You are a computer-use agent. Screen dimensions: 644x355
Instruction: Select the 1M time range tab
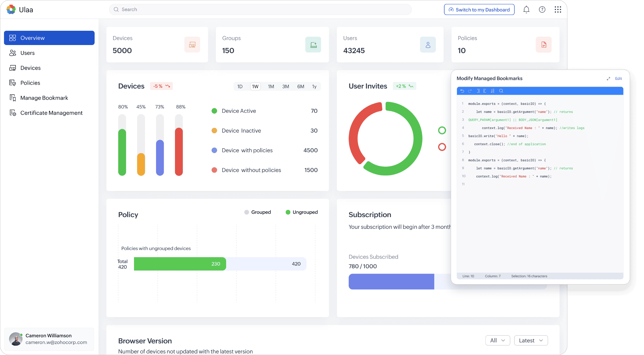(x=271, y=87)
